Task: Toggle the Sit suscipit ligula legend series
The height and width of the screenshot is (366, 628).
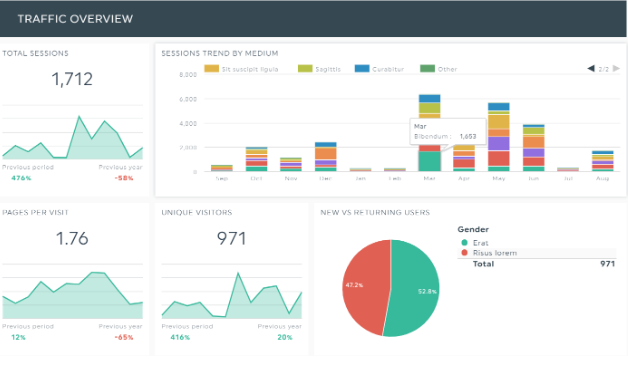Action: [x=241, y=69]
